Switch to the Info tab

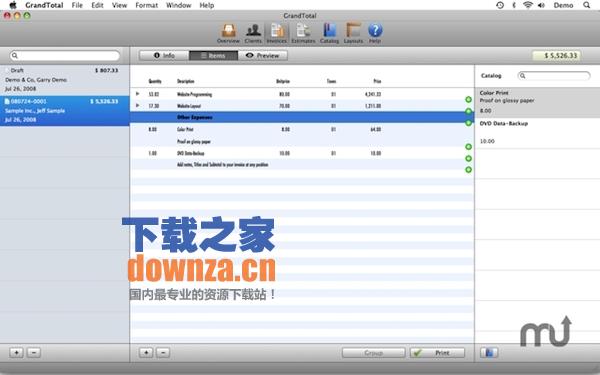[x=164, y=55]
